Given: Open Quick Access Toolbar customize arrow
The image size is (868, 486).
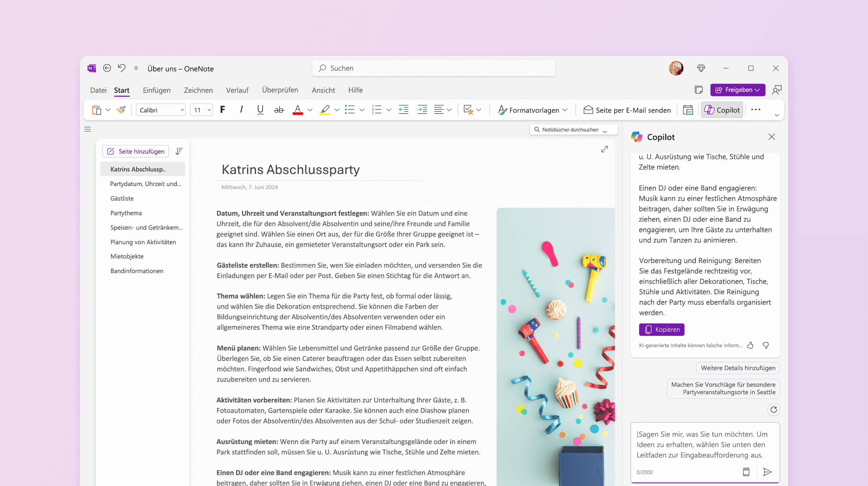Looking at the screenshot, I should pos(136,68).
